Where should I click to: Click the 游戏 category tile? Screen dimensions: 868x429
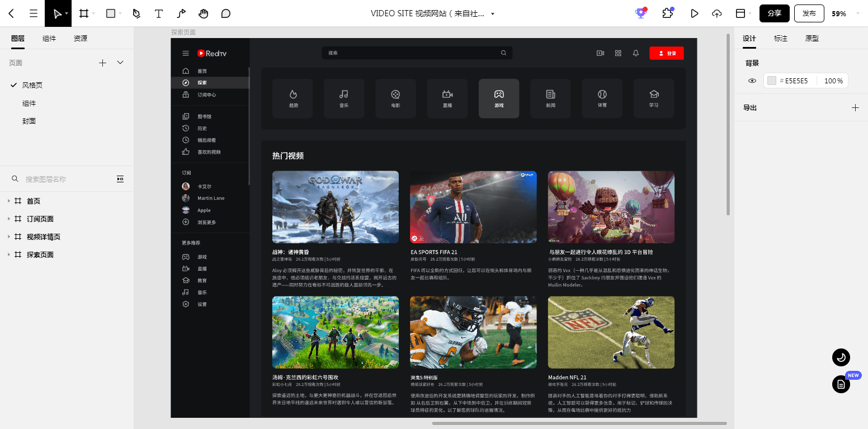tap(499, 98)
